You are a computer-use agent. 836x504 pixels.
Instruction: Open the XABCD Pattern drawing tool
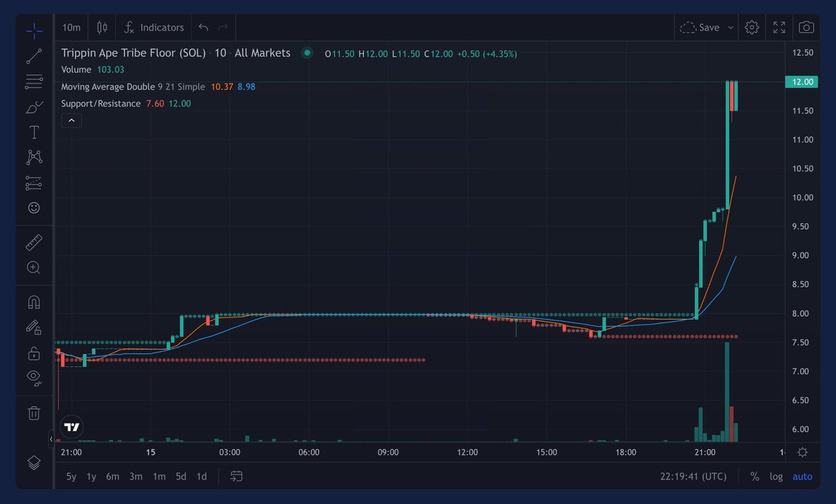pyautogui.click(x=33, y=157)
